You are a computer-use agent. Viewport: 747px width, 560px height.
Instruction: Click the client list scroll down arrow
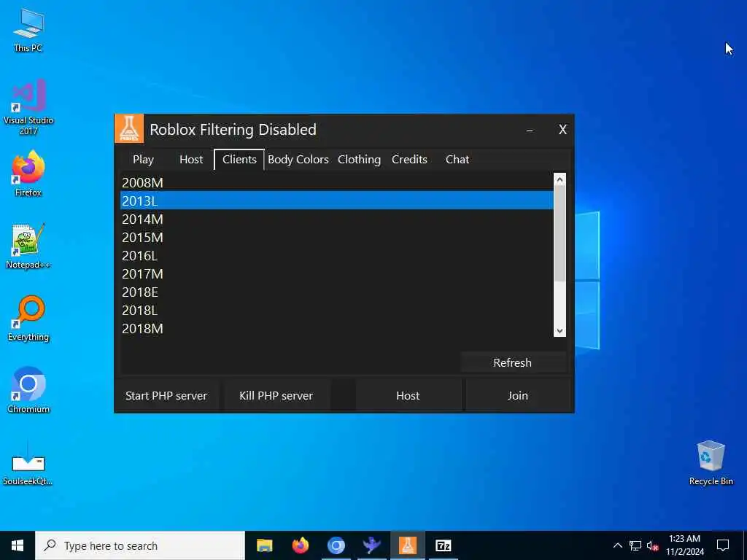click(x=560, y=331)
